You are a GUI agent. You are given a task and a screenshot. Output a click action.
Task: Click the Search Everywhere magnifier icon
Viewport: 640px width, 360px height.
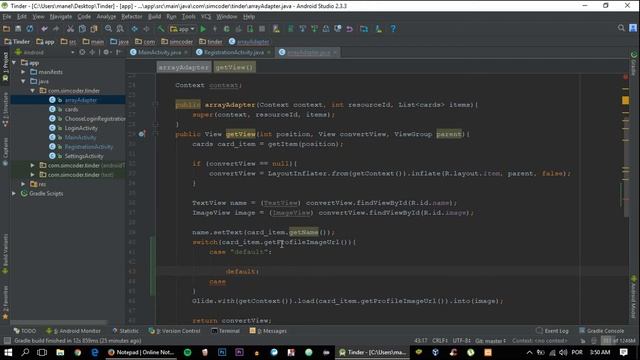[621, 28]
